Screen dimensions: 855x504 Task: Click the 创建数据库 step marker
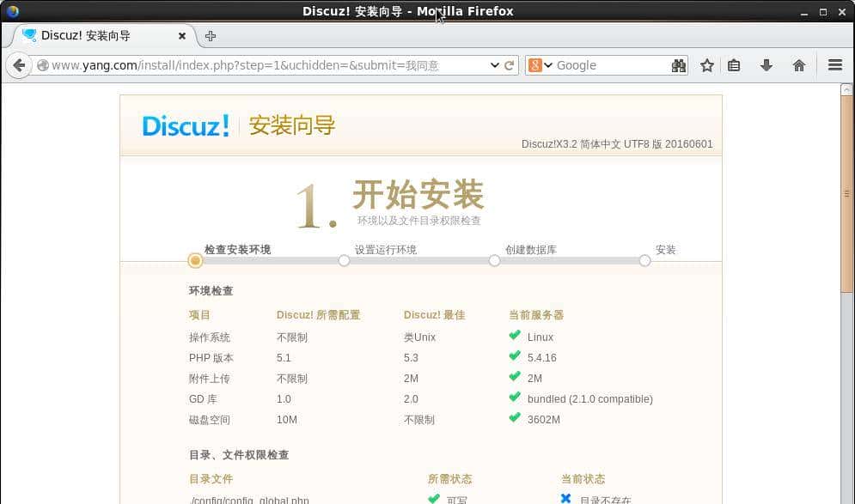[x=495, y=260]
